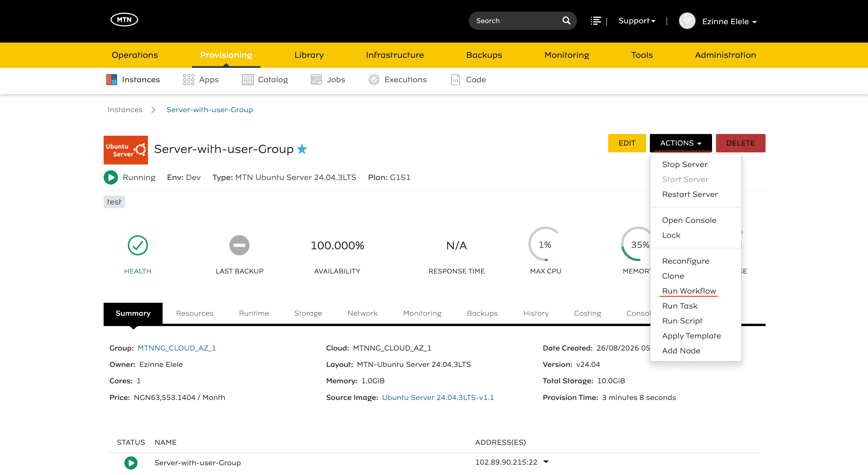The image size is (868, 475).
Task: Choose Open Console from the Actions menu
Action: tap(689, 221)
